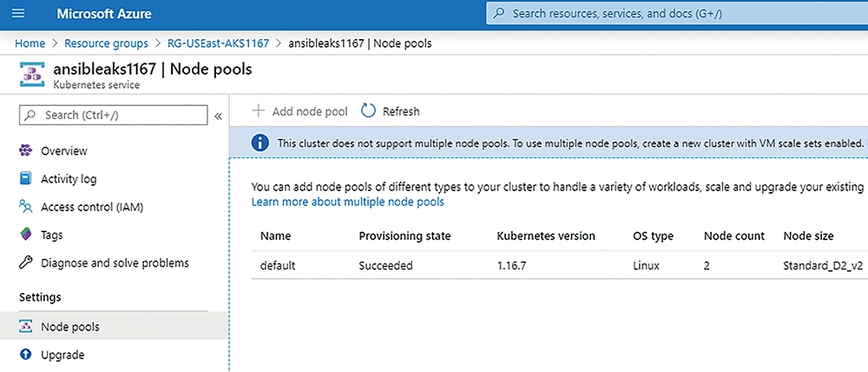Image resolution: width=868 pixels, height=372 pixels.
Task: Click the sidebar search magnifier icon
Action: click(31, 116)
